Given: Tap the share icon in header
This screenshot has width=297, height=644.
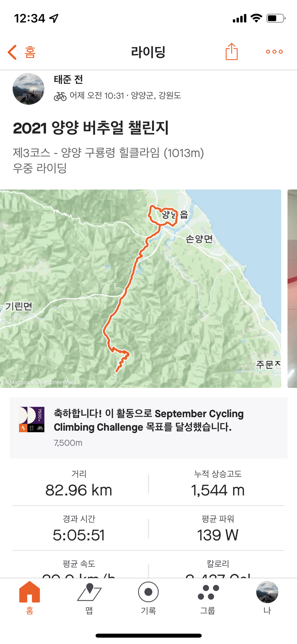Looking at the screenshot, I should point(231,52).
